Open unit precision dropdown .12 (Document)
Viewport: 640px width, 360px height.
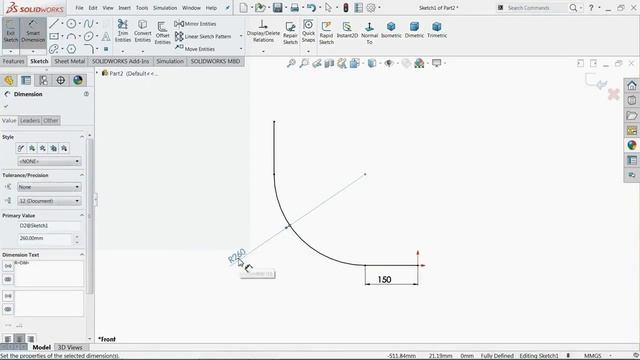pos(49,201)
